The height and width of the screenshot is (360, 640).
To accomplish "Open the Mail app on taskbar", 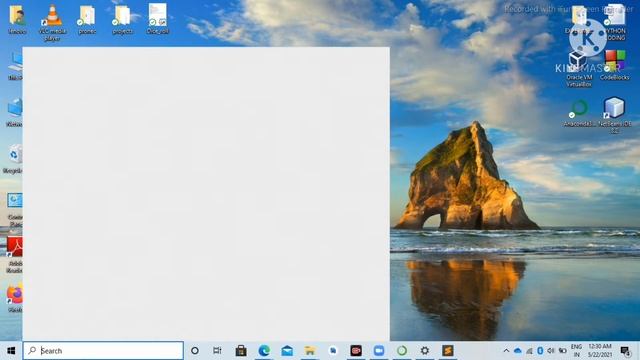I will (x=287, y=351).
